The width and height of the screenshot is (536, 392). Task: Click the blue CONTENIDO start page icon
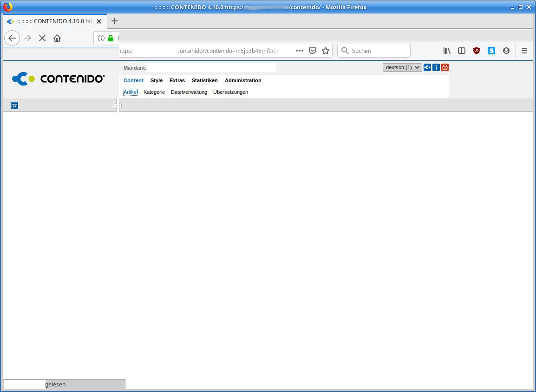(427, 67)
